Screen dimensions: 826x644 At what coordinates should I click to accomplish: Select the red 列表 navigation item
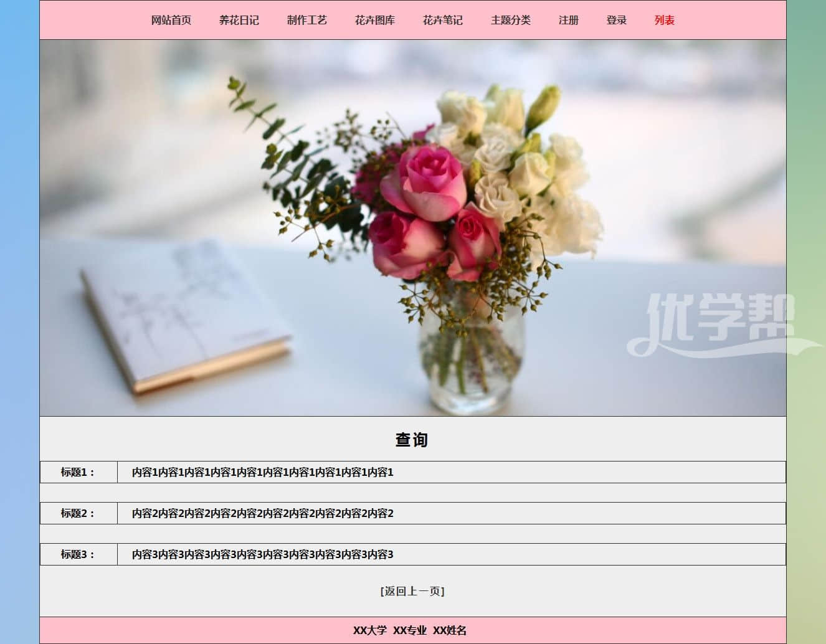click(664, 21)
